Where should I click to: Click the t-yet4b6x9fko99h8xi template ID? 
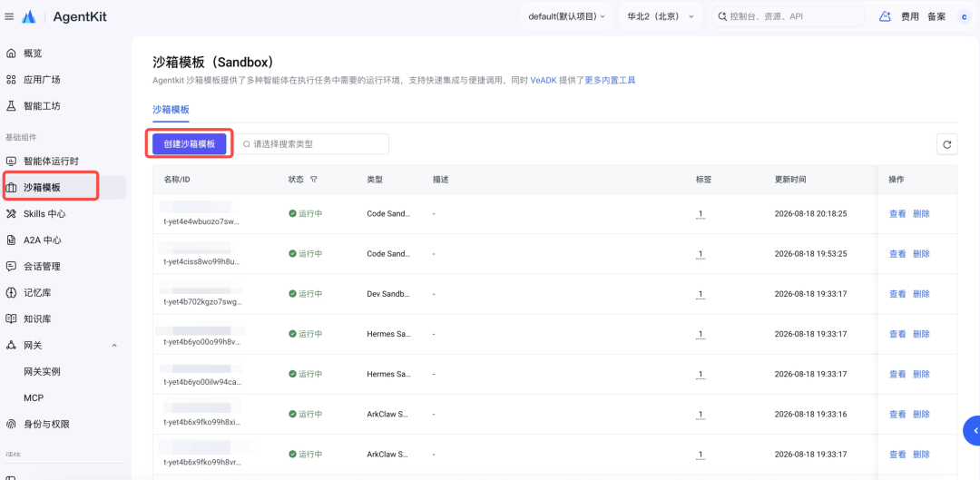click(x=201, y=421)
